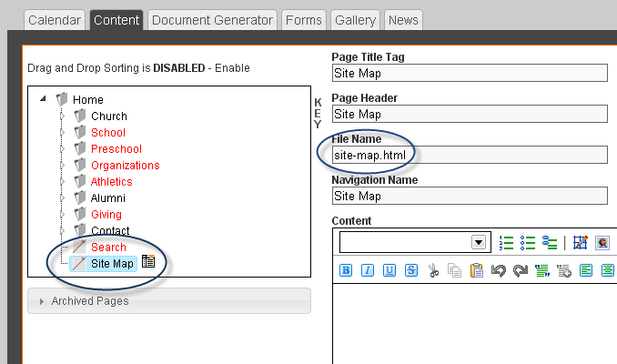617x364 pixels.
Task: Expand the Archived Pages section
Action: coord(169,301)
